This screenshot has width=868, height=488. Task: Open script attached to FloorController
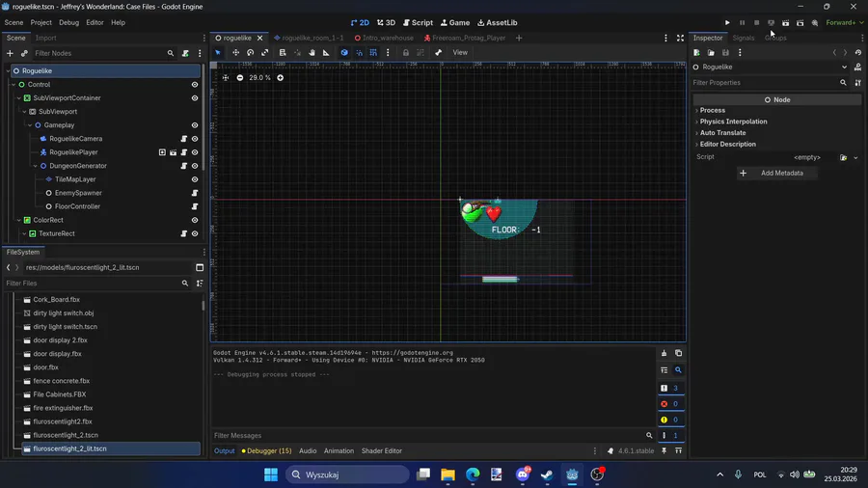click(x=195, y=206)
